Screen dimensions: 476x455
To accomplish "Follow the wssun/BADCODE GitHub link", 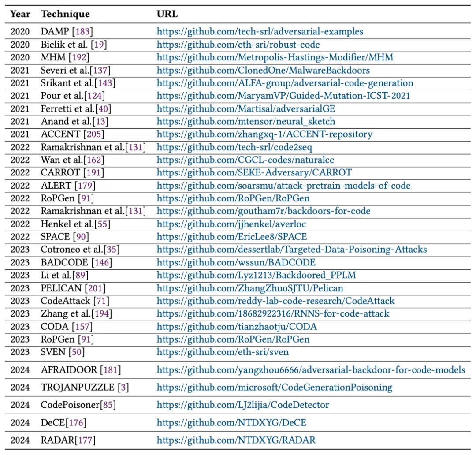I will tap(236, 262).
